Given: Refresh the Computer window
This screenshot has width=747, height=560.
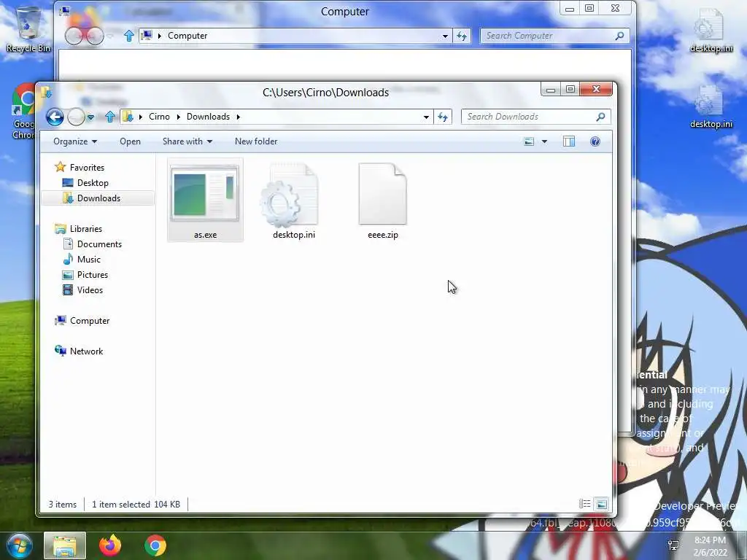Looking at the screenshot, I should pos(462,36).
